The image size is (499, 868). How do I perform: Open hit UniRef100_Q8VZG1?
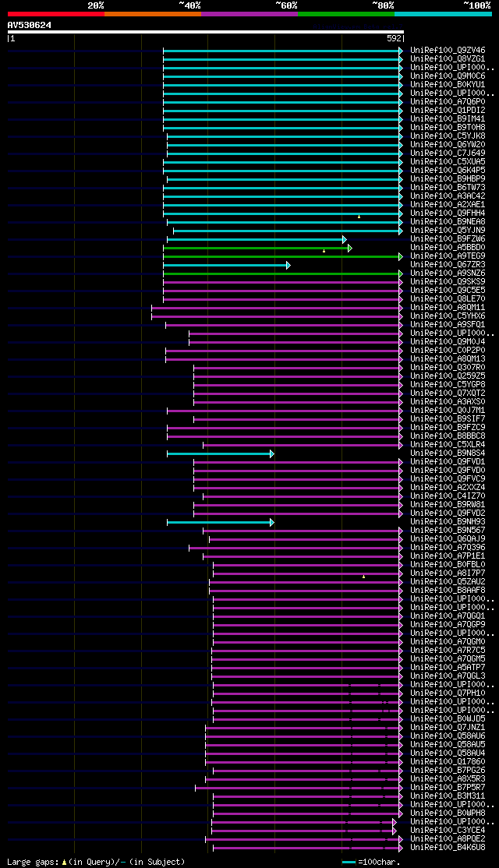[448, 58]
